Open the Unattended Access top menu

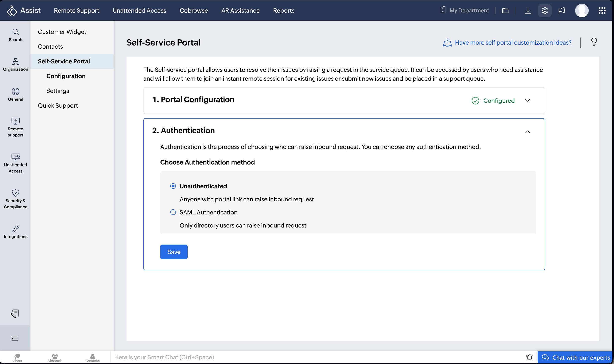click(139, 11)
